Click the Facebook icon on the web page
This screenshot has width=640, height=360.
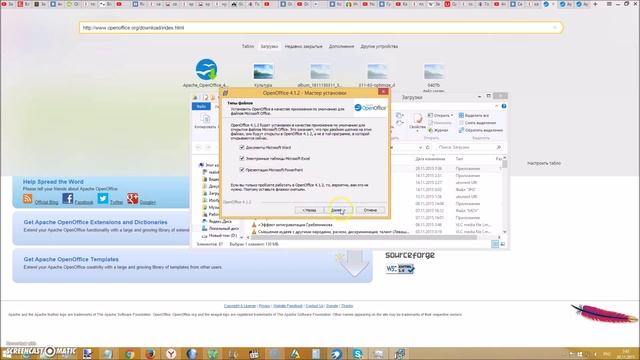tap(68, 199)
